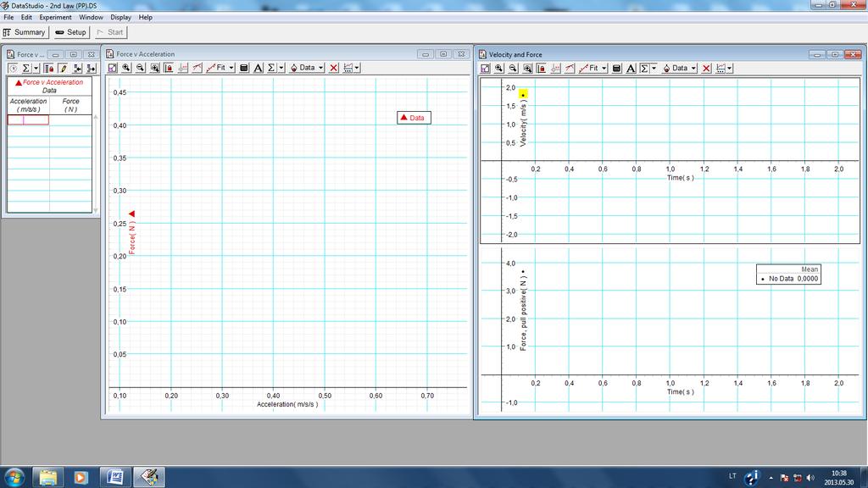
Task: Toggle axis lock in Force v Acceleration toolbar
Action: 169,68
